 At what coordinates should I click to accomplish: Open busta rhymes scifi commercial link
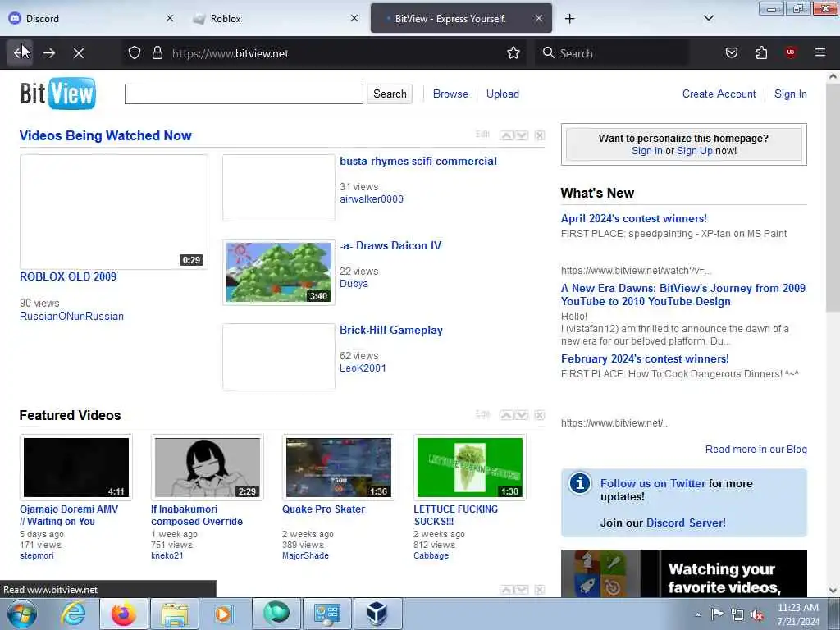[x=418, y=161]
